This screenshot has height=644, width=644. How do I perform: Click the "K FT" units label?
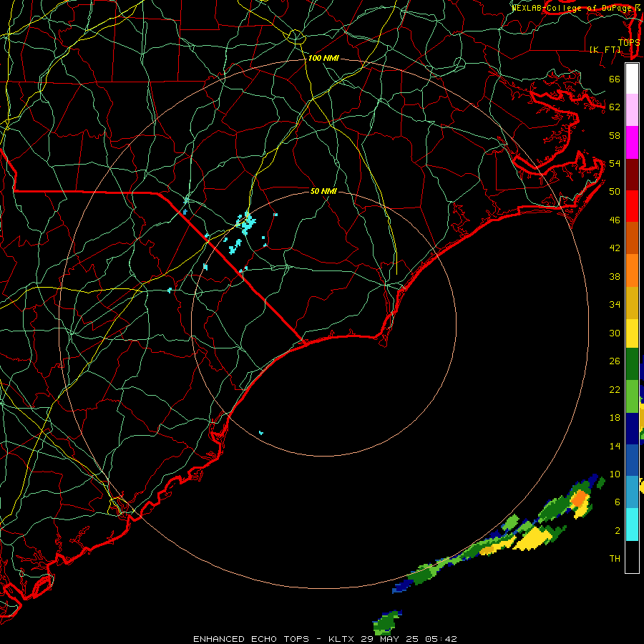pos(605,50)
